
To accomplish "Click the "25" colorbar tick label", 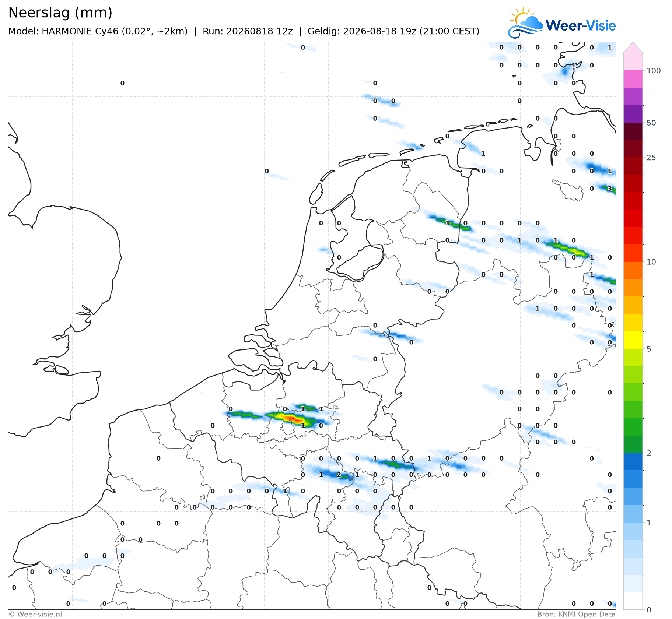I will 651,158.
